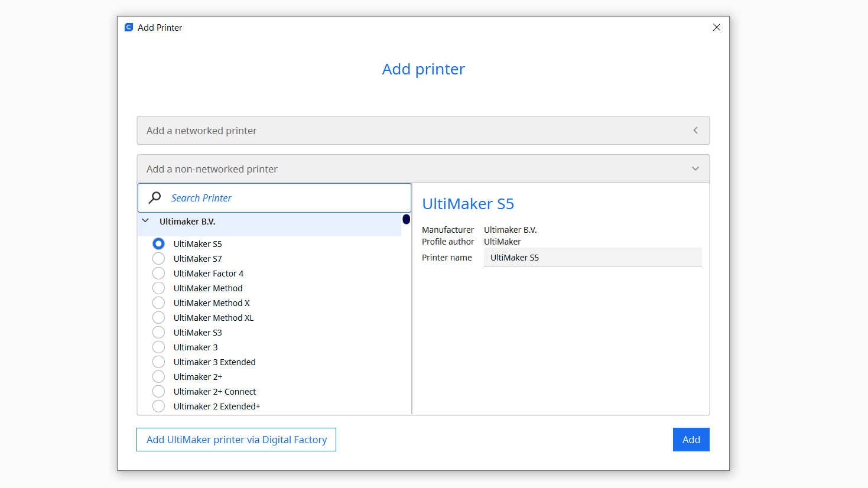This screenshot has height=488, width=868.
Task: Collapse the Ultimaker B.V. manufacturer group
Action: (x=145, y=221)
